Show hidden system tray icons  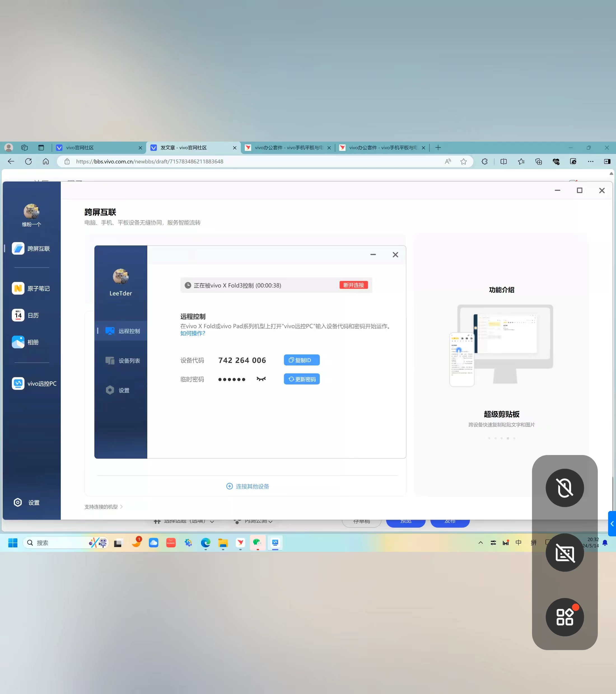[x=480, y=543]
